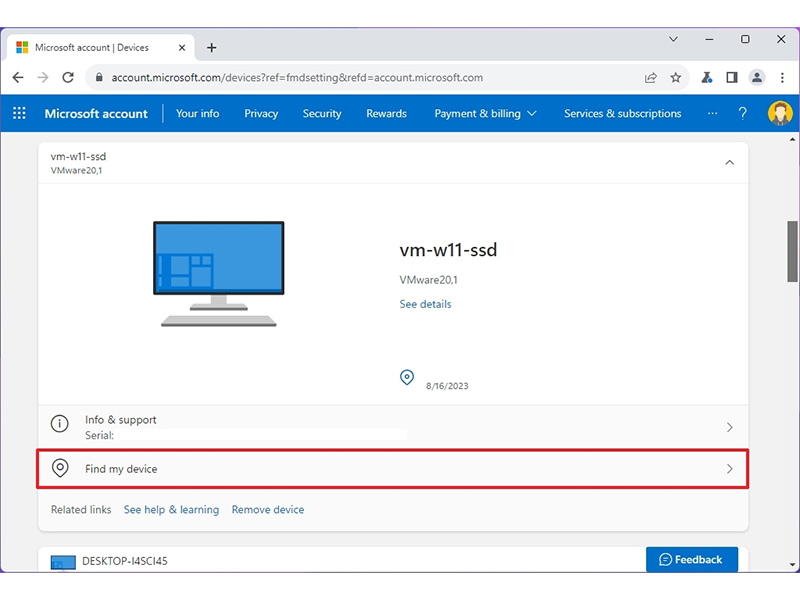Navigate to Security settings
Viewport: 800px width, 600px height.
322,113
